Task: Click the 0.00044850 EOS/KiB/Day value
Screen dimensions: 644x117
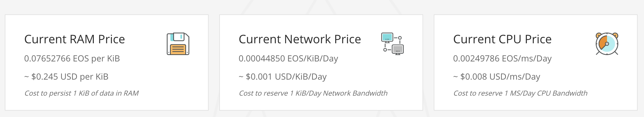Action: (288, 58)
